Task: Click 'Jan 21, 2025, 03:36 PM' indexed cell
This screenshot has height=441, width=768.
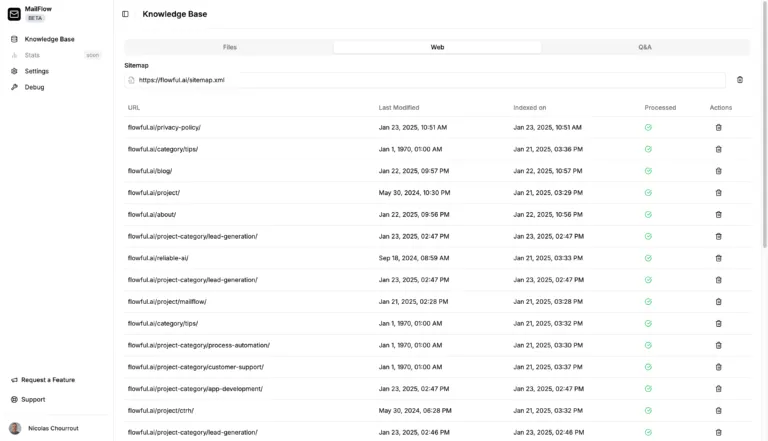Action: coord(548,149)
